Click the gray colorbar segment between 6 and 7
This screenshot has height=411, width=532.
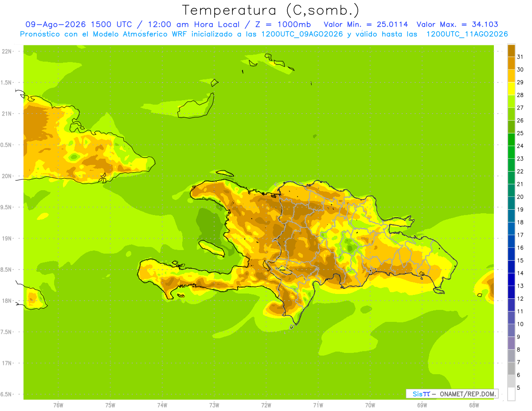coord(511,368)
